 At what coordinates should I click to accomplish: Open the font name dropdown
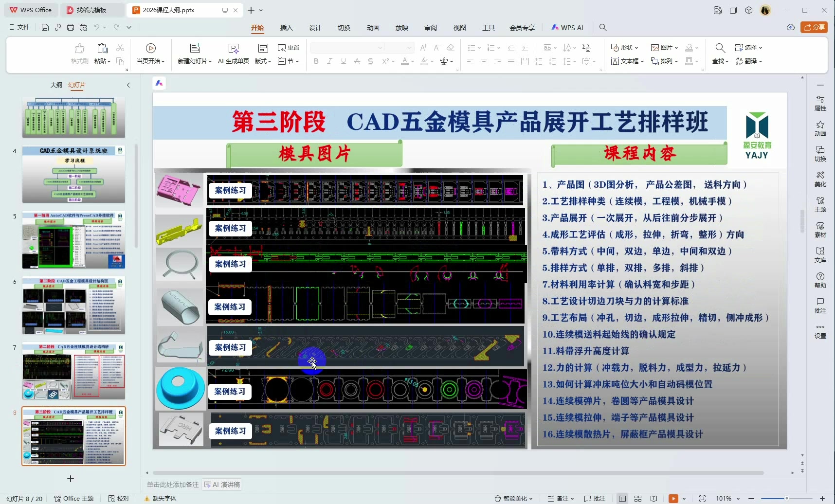(x=379, y=48)
